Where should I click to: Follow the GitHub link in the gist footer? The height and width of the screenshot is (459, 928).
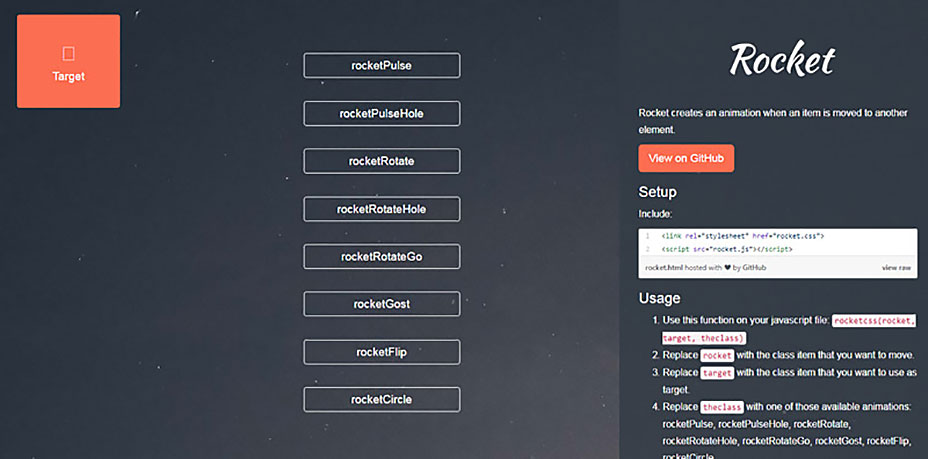(x=754, y=268)
